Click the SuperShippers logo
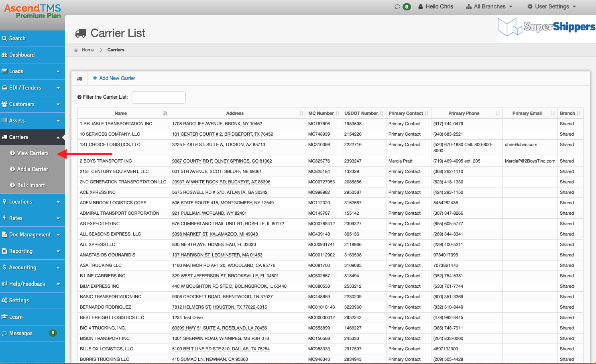The height and width of the screenshot is (364, 596). pyautogui.click(x=547, y=27)
